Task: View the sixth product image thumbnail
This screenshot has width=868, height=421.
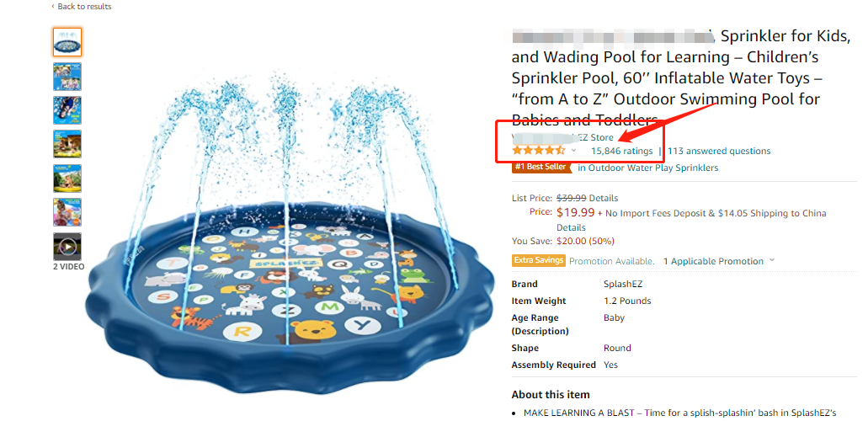Action: coord(67,211)
